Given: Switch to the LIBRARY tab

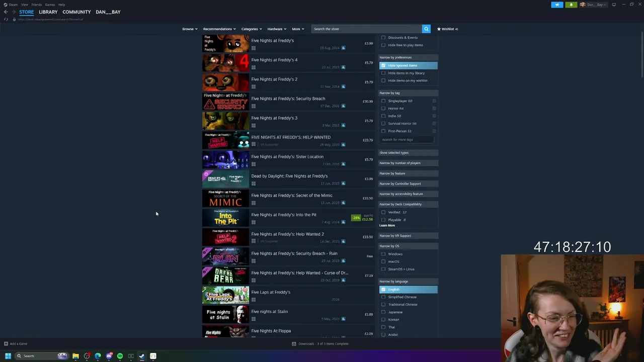Looking at the screenshot, I should 48,12.
